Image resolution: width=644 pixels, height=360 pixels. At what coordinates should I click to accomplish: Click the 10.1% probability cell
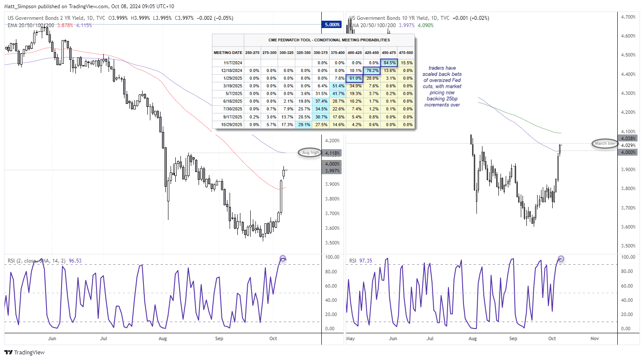pos(355,71)
